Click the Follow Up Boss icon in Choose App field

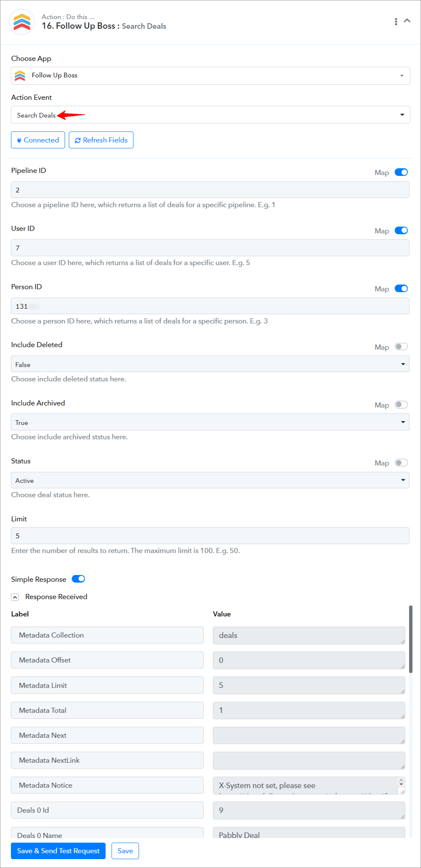pyautogui.click(x=20, y=76)
